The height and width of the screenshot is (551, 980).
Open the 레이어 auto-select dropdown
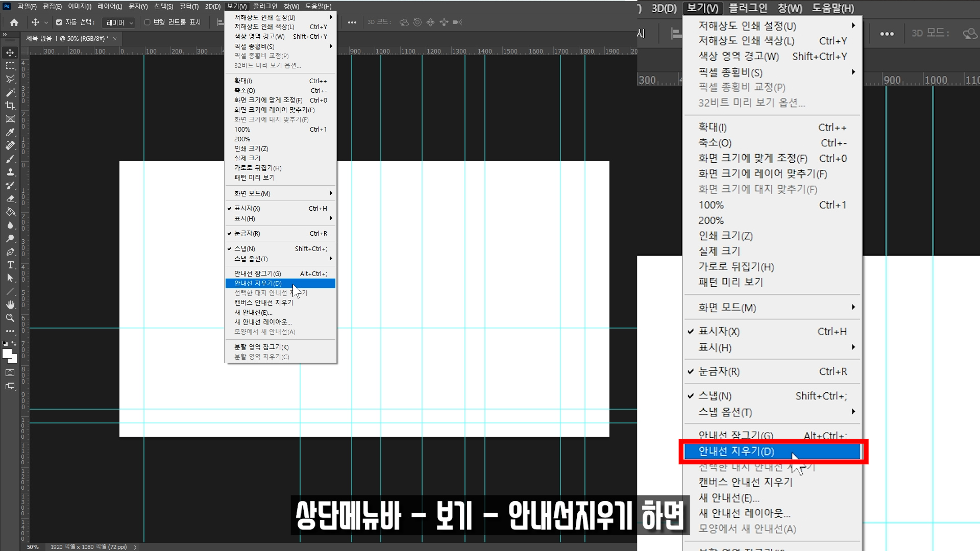(118, 22)
